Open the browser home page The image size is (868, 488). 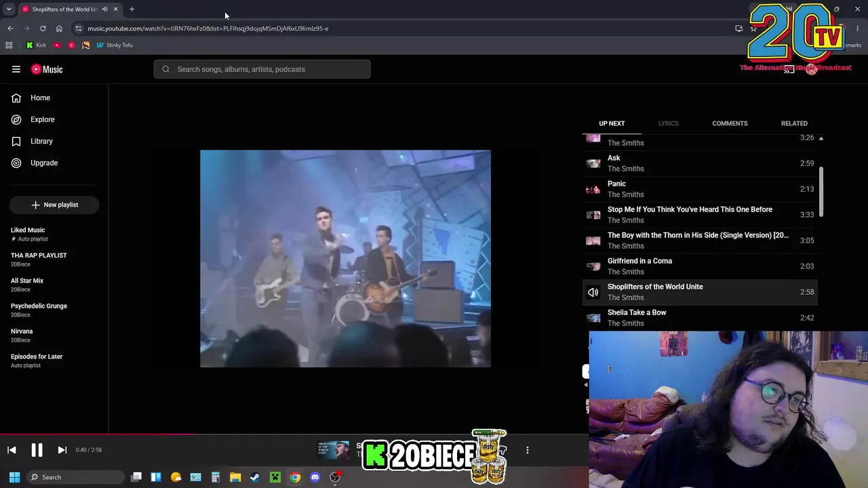59,28
